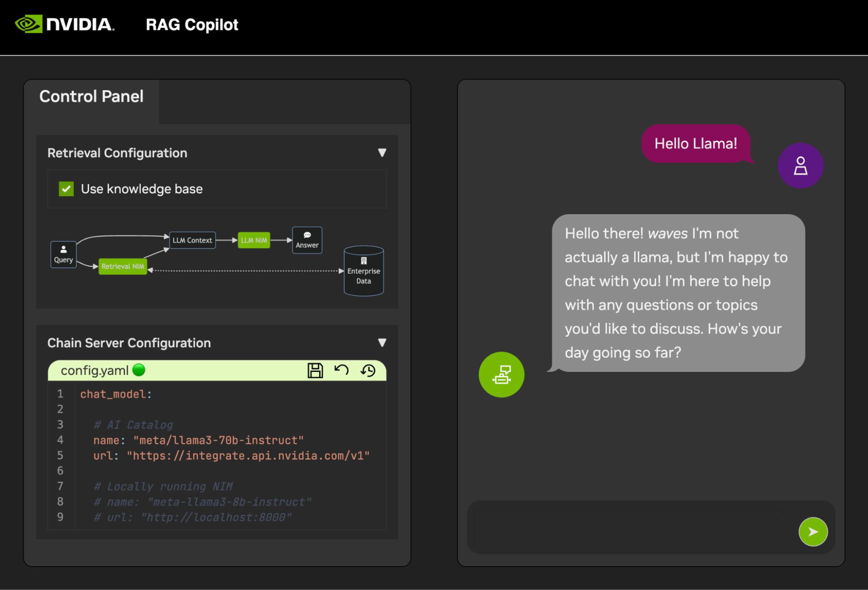Toggle the Use knowledge base checkbox

point(66,189)
